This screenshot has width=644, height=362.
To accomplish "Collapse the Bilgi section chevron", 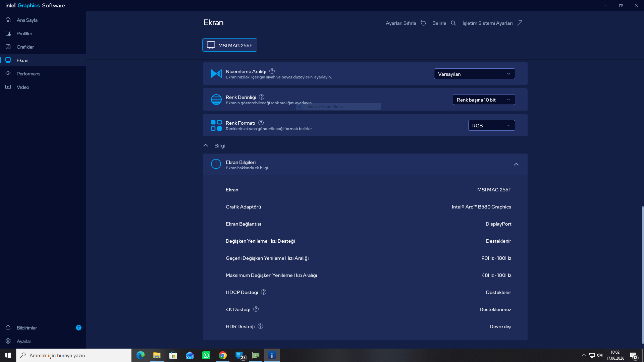I will pyautogui.click(x=206, y=145).
